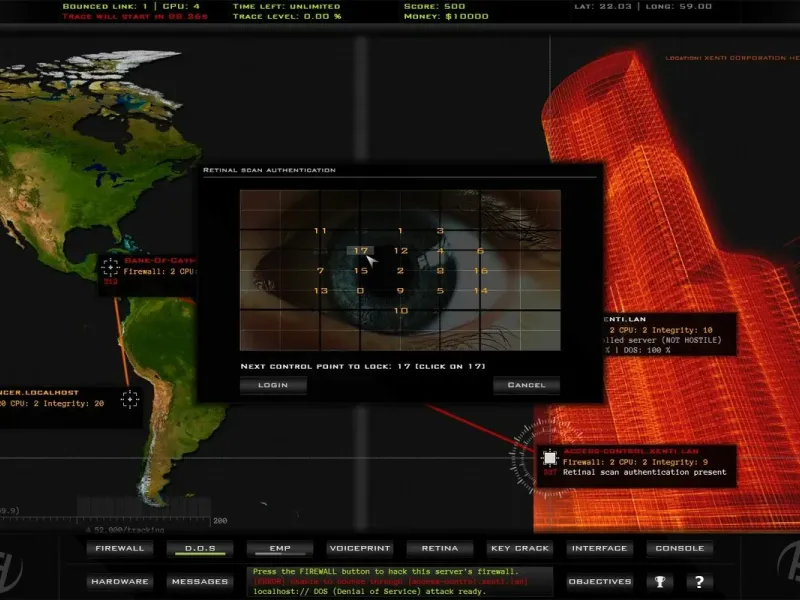The width and height of the screenshot is (800, 600).
Task: Click 'Press the FIREWALL button' hint message
Action: click(386, 571)
